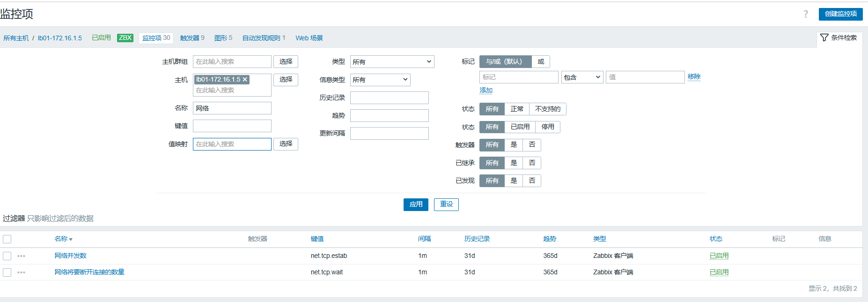Focus the 历史记录 filter field
This screenshot has width=868, height=302.
[x=390, y=98]
